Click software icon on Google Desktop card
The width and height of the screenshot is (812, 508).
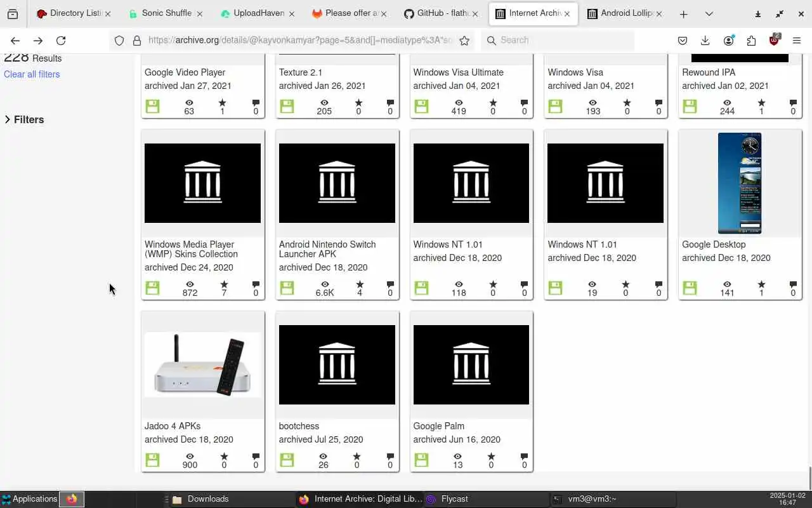point(690,288)
